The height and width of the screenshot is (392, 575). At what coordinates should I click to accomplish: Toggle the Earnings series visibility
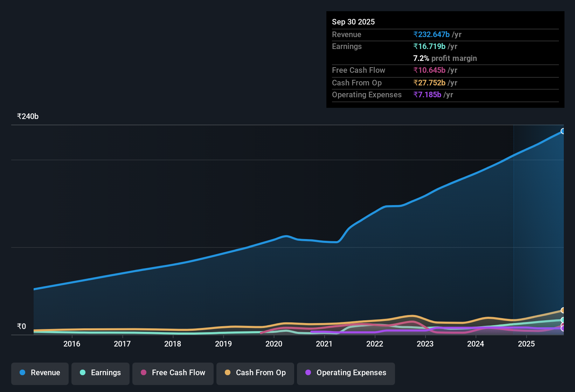click(100, 373)
